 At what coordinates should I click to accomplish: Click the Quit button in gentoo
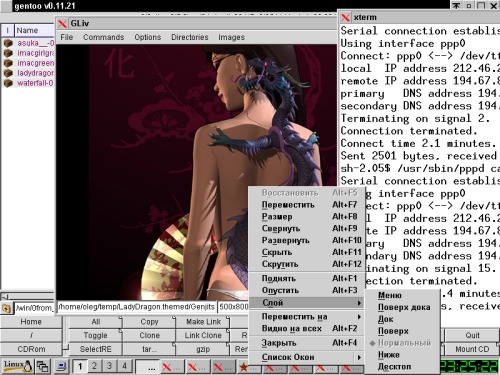[x=472, y=335]
